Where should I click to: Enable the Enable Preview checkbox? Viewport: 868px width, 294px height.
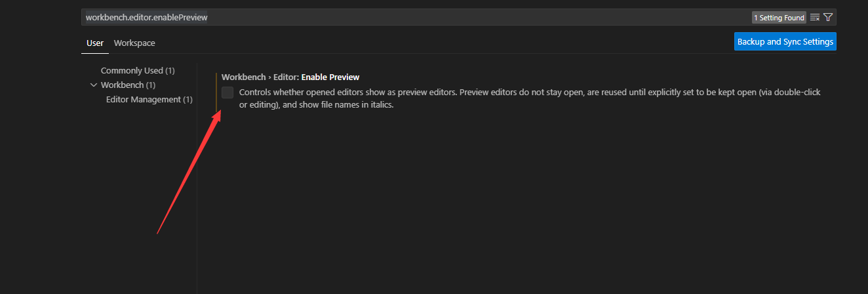tap(227, 93)
